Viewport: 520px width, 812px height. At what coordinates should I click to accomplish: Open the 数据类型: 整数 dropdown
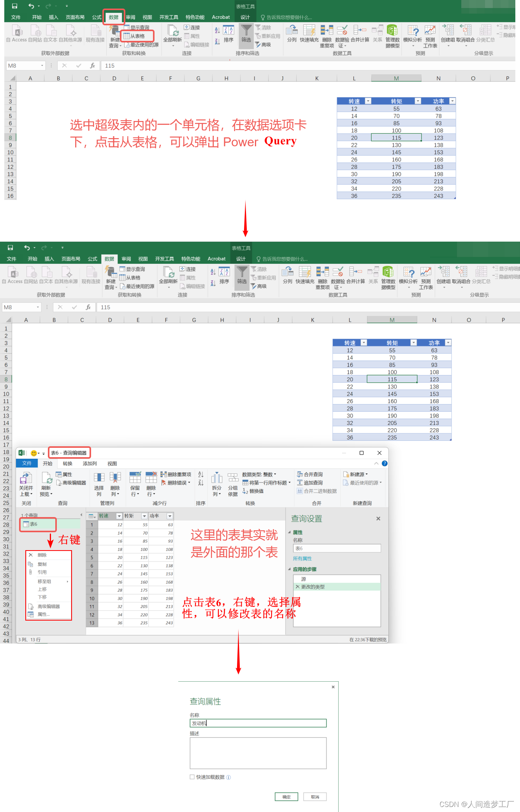[x=259, y=475]
